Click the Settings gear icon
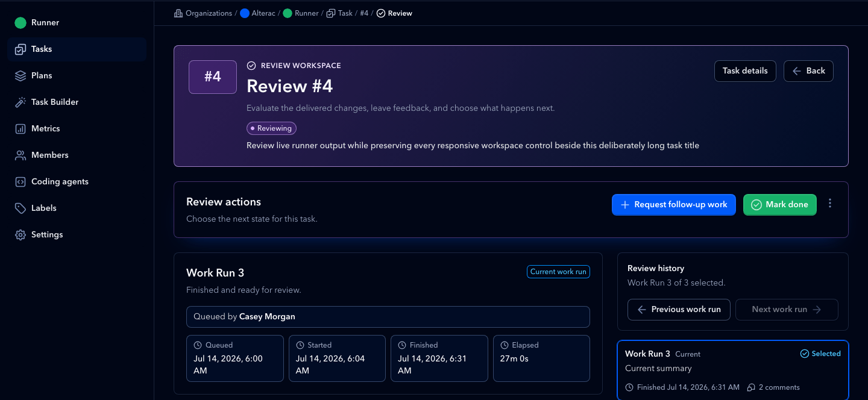Image resolution: width=868 pixels, height=400 pixels. click(20, 235)
